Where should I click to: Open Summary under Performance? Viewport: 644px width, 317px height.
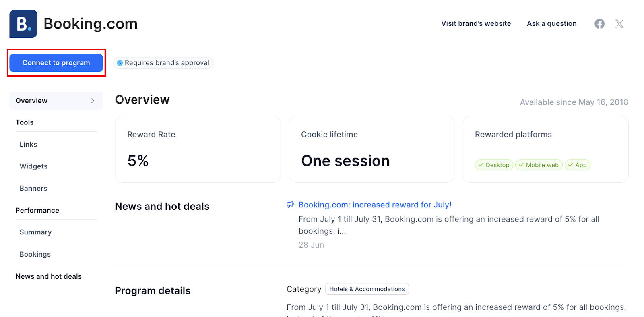[35, 232]
